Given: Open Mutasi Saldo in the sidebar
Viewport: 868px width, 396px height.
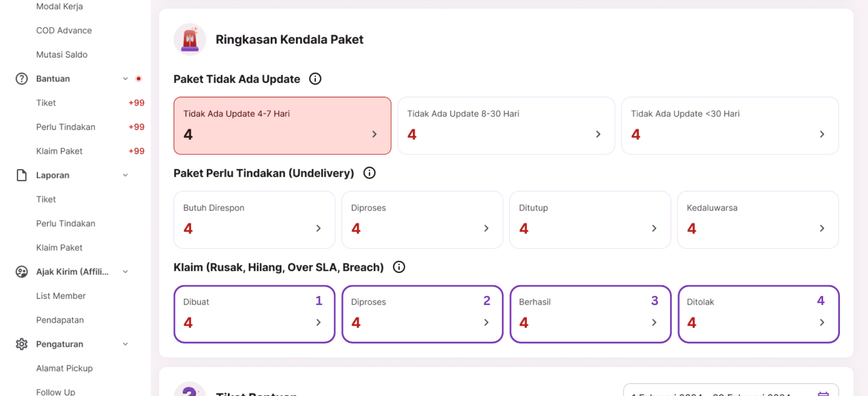Looking at the screenshot, I should [x=62, y=54].
